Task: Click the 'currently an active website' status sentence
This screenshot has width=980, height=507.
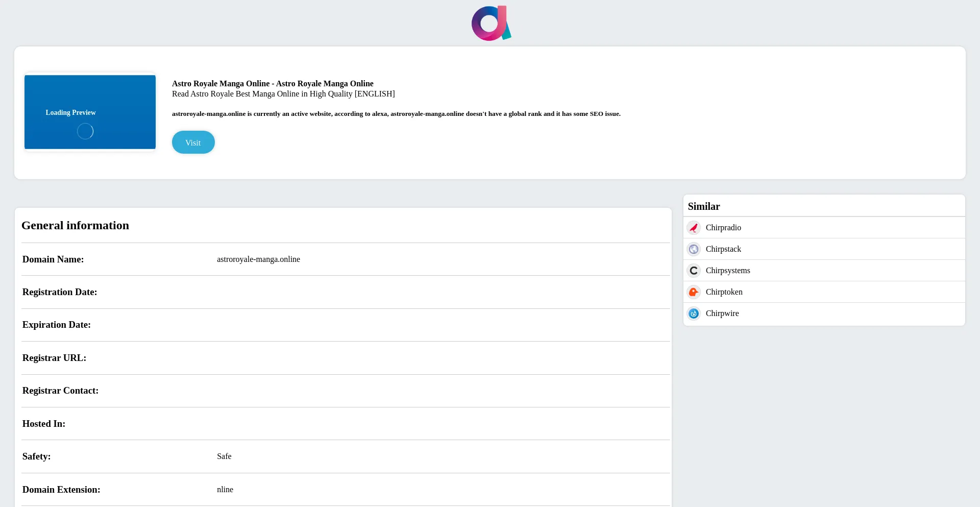Action: click(396, 114)
